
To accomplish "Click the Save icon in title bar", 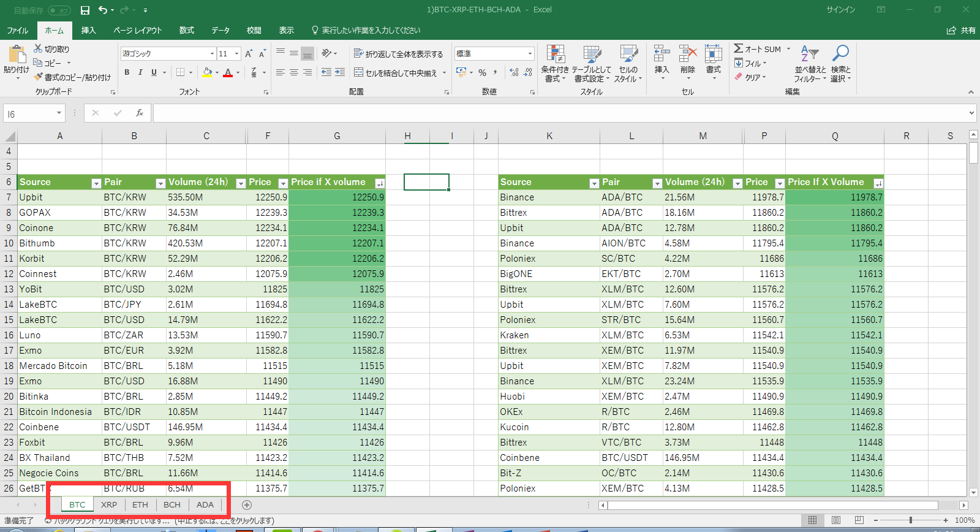I will [85, 10].
